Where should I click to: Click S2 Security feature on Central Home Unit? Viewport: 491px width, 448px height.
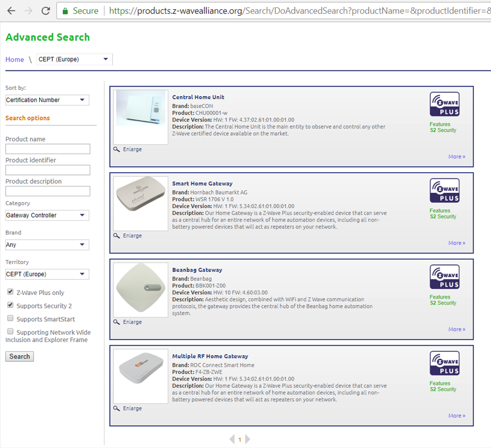click(x=443, y=130)
